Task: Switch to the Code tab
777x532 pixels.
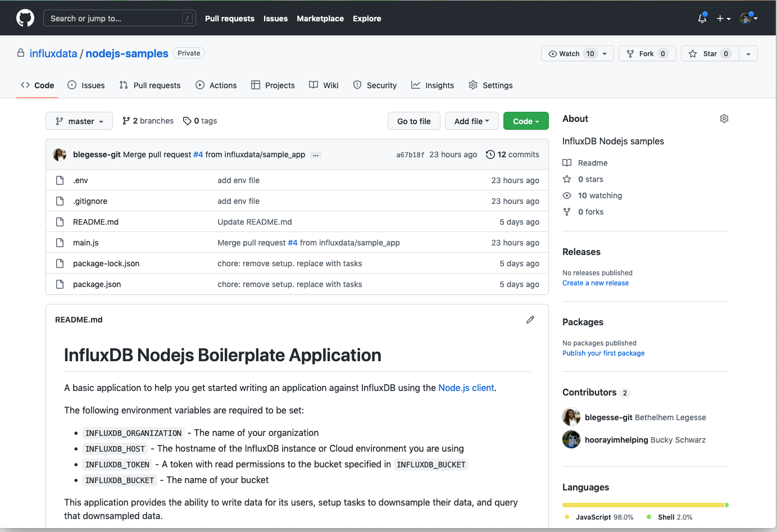Action: pyautogui.click(x=37, y=85)
